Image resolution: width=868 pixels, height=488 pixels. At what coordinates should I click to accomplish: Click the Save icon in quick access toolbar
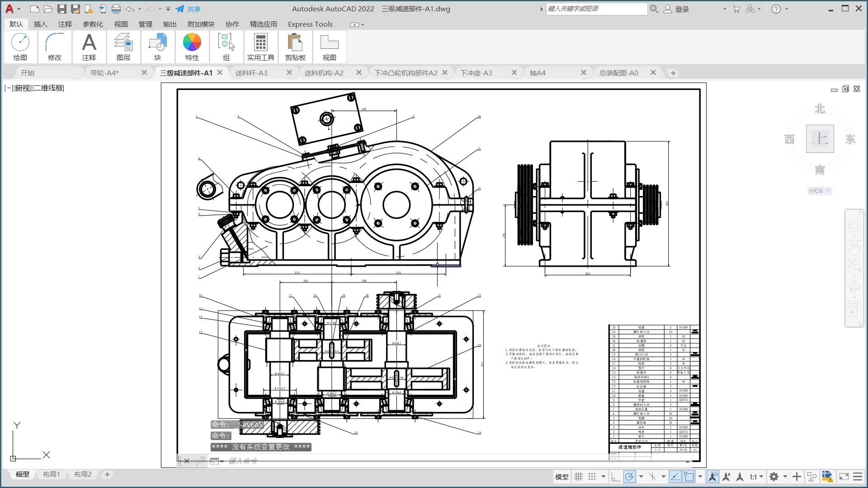point(62,9)
